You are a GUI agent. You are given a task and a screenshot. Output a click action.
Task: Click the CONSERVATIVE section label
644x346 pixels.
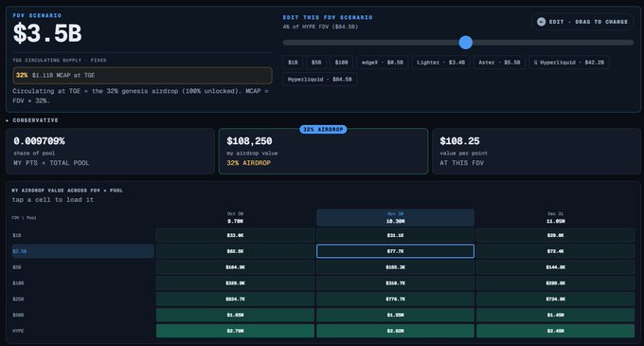(35, 120)
